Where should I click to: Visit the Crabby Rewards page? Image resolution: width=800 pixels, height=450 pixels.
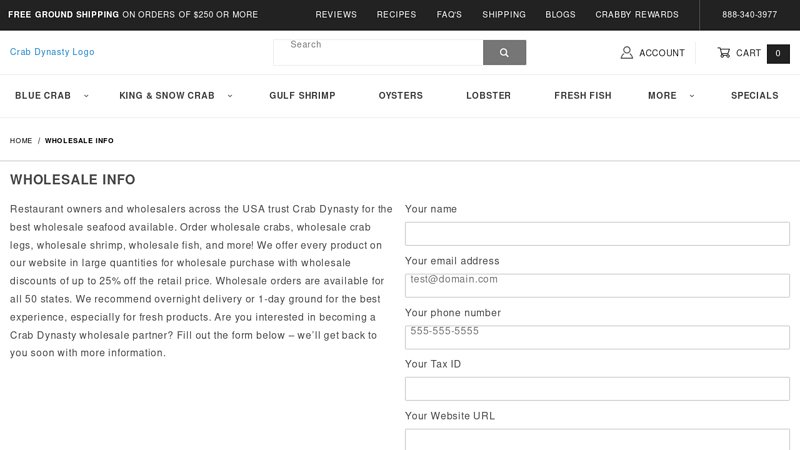click(x=636, y=15)
